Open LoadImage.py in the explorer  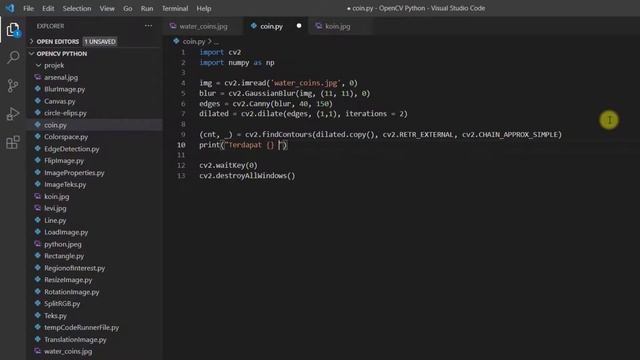[66, 232]
